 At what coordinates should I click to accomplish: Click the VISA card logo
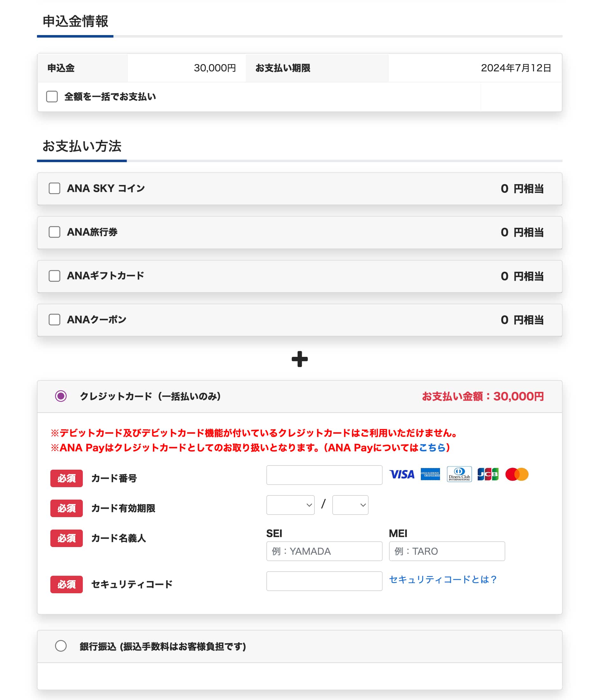pyautogui.click(x=401, y=474)
